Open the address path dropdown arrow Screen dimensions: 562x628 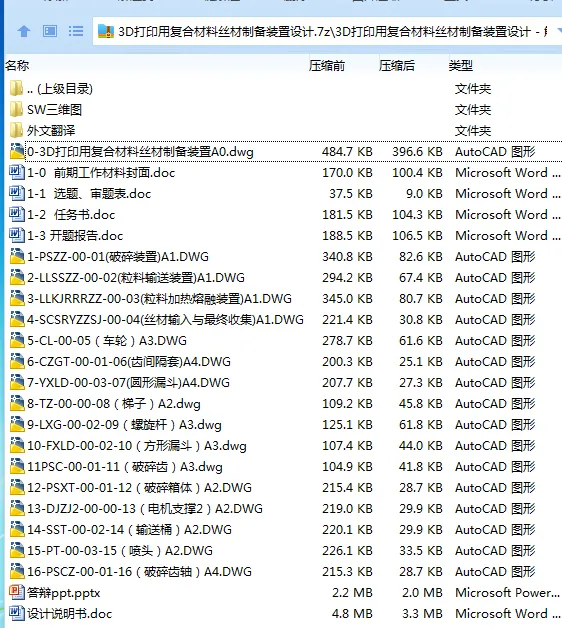[560, 31]
